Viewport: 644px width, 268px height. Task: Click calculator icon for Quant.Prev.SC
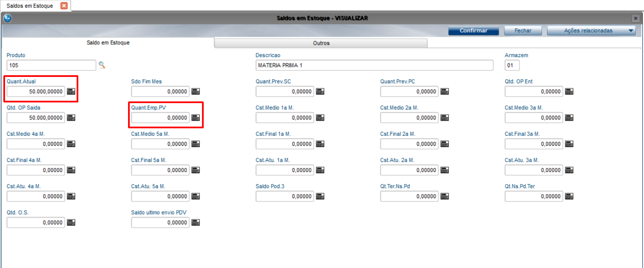[320, 91]
